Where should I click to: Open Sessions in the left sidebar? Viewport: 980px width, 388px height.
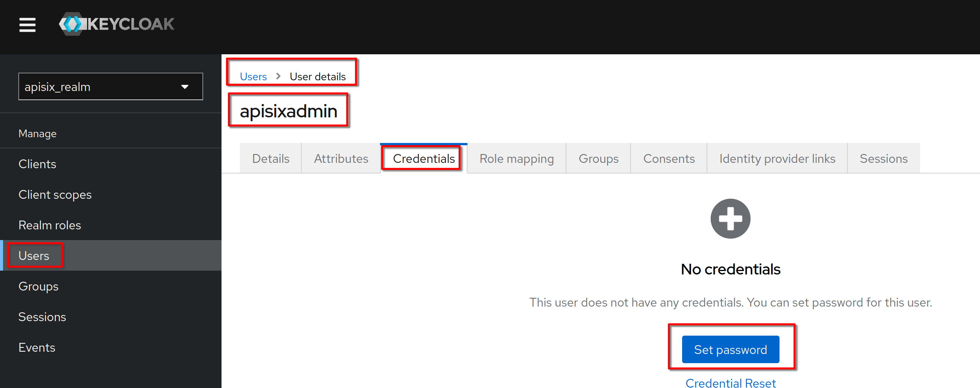pos(42,317)
